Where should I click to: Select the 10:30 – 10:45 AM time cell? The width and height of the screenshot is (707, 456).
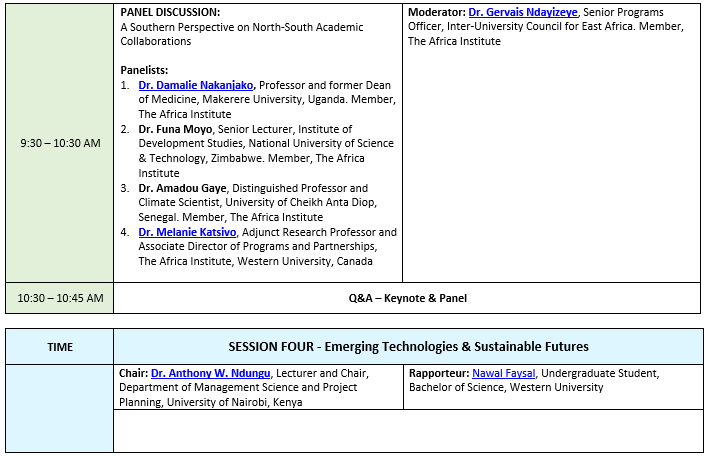60,298
